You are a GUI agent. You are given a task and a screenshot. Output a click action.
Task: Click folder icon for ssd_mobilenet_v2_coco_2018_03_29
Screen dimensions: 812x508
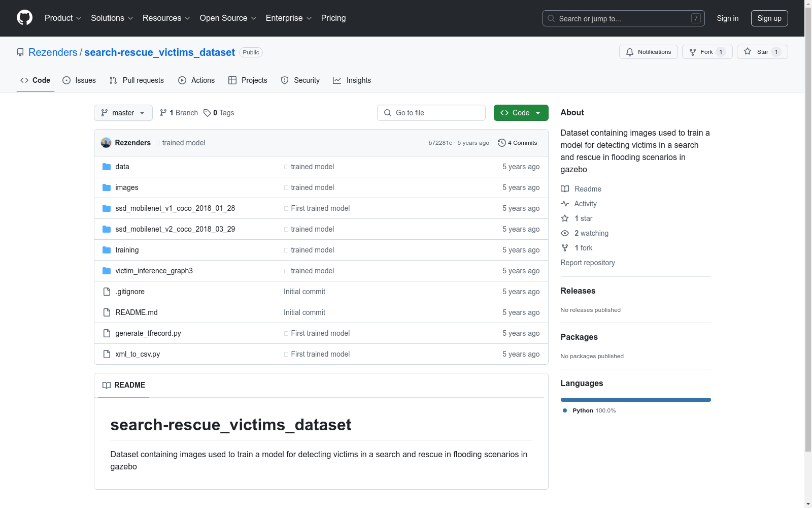pos(107,229)
